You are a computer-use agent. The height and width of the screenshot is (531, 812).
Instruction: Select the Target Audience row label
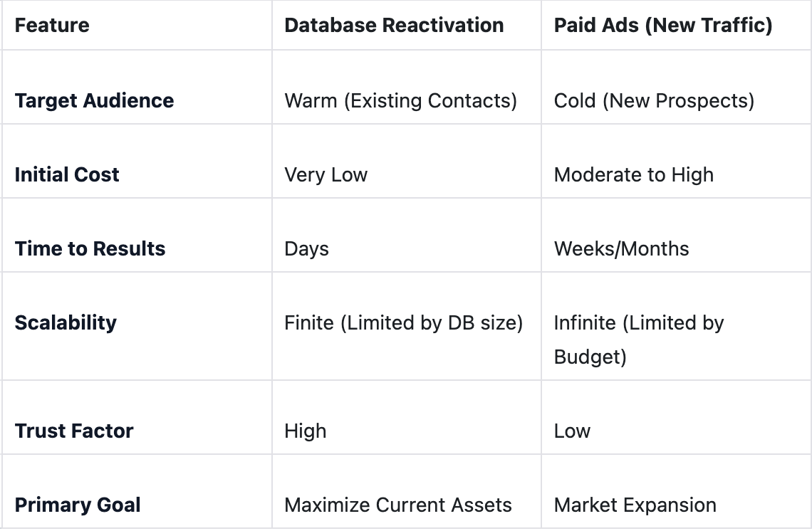(94, 100)
